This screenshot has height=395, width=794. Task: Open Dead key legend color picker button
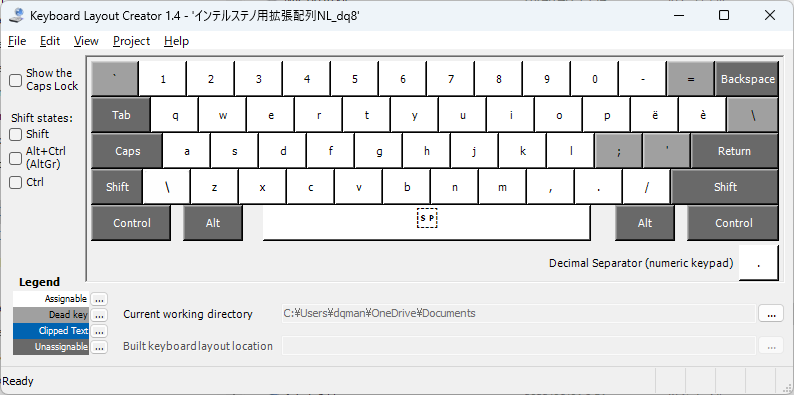(x=99, y=315)
